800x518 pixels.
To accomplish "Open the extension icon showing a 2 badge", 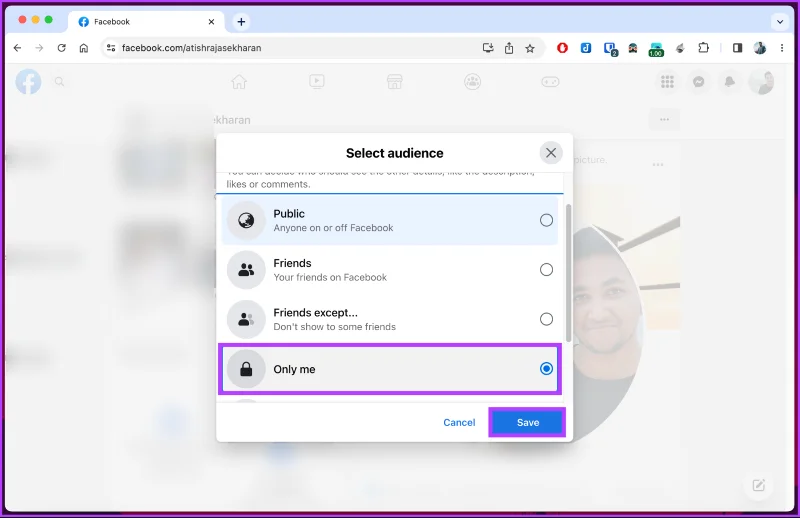I will point(610,48).
